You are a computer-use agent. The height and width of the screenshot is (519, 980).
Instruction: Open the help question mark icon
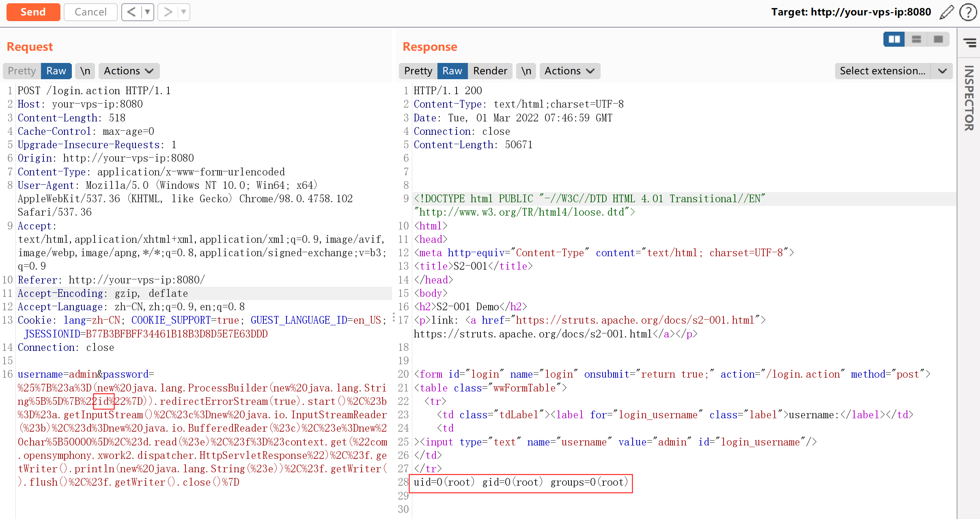tap(968, 12)
